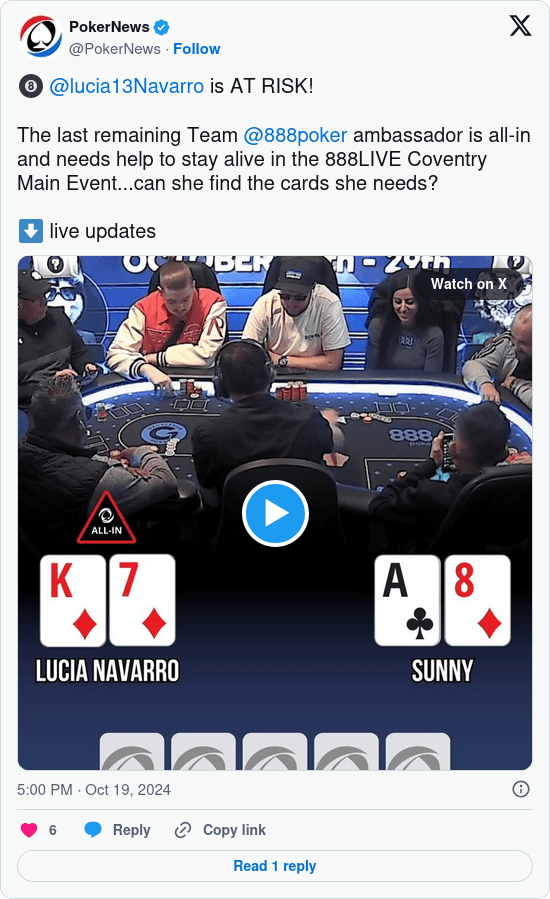The width and height of the screenshot is (550, 899).
Task: Click the Copy link text
Action: click(x=234, y=830)
